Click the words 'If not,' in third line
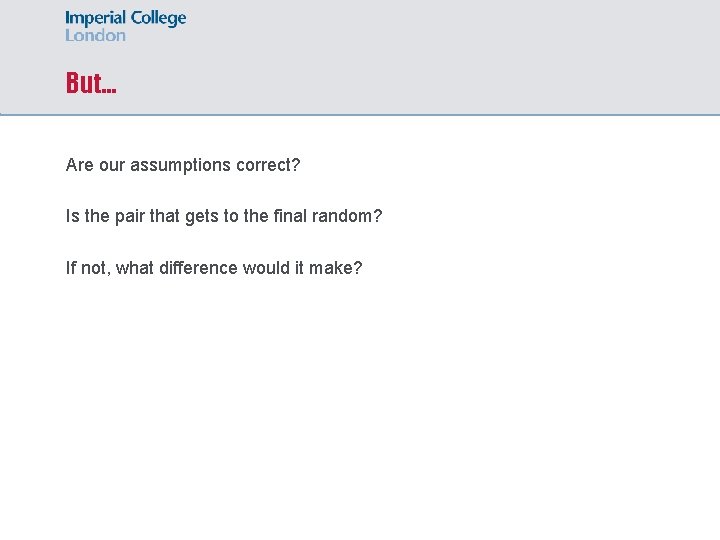This screenshot has height=540, width=720. coord(88,268)
